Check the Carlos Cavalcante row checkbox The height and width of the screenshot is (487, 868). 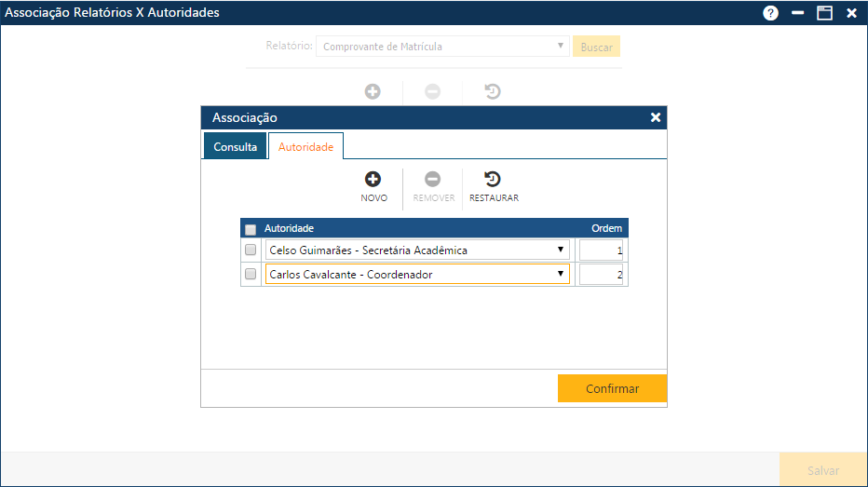click(251, 274)
